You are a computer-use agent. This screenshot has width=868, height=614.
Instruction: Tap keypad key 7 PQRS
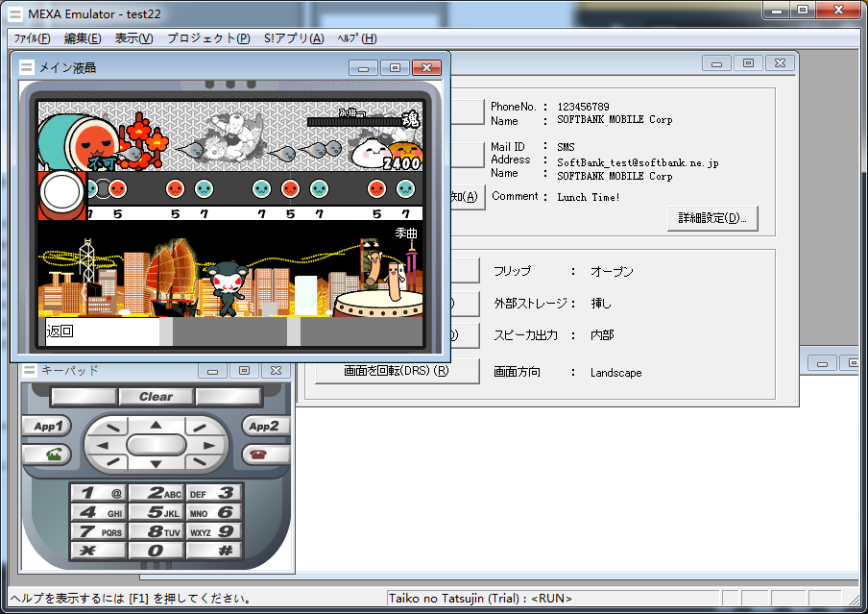[x=99, y=531]
